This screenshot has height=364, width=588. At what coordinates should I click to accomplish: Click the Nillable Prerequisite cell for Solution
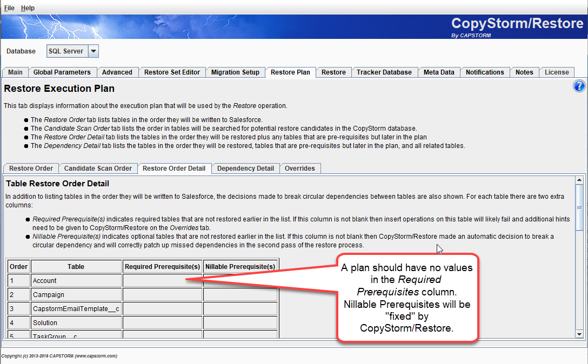(240, 323)
